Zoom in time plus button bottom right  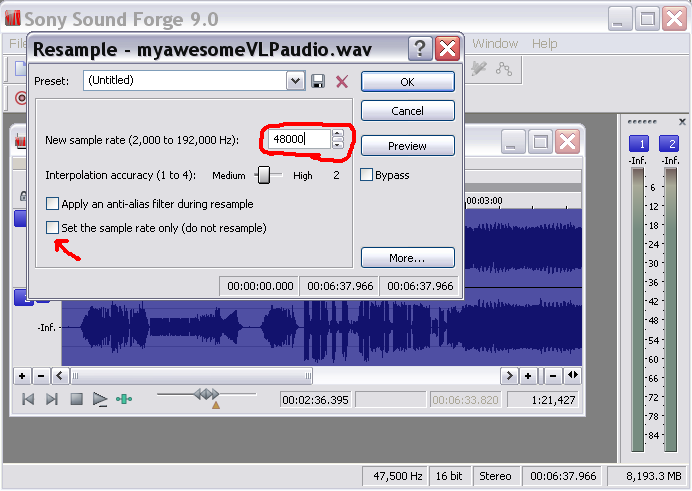tap(528, 376)
